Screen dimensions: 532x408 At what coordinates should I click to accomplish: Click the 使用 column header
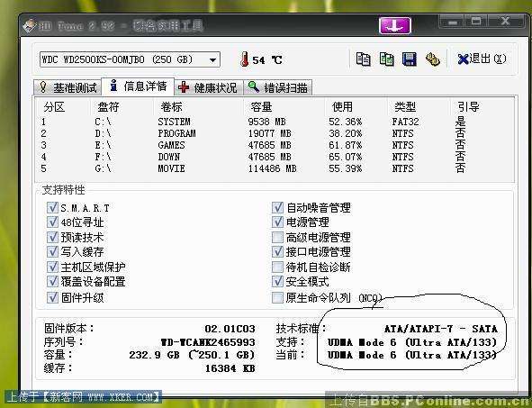[342, 107]
